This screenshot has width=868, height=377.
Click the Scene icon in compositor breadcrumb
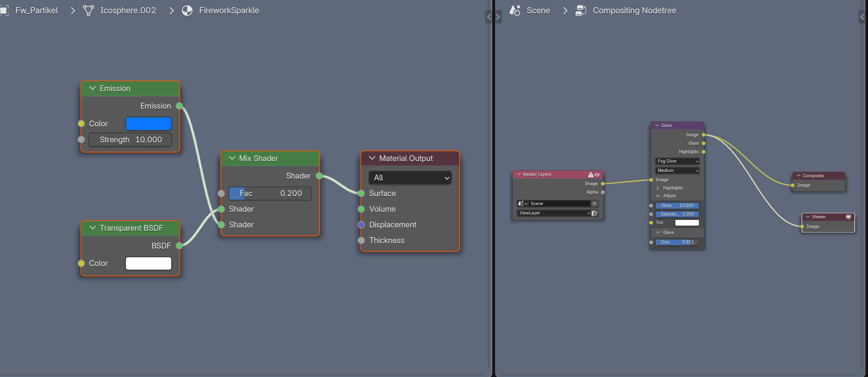515,11
